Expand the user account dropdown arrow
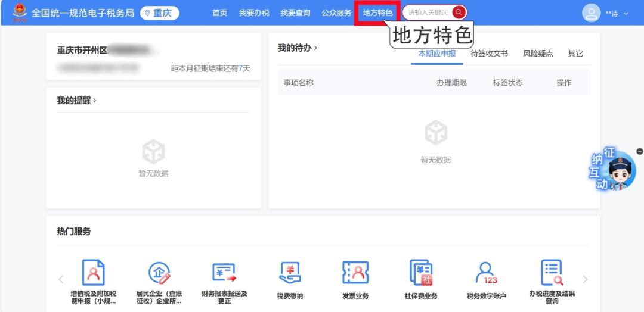This screenshot has height=312, width=644. pyautogui.click(x=626, y=14)
